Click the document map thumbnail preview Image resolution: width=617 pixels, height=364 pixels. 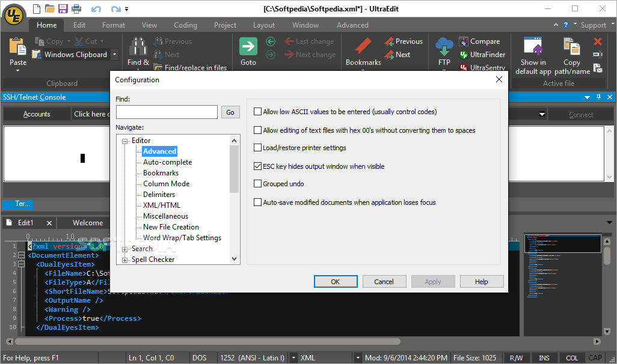click(563, 243)
